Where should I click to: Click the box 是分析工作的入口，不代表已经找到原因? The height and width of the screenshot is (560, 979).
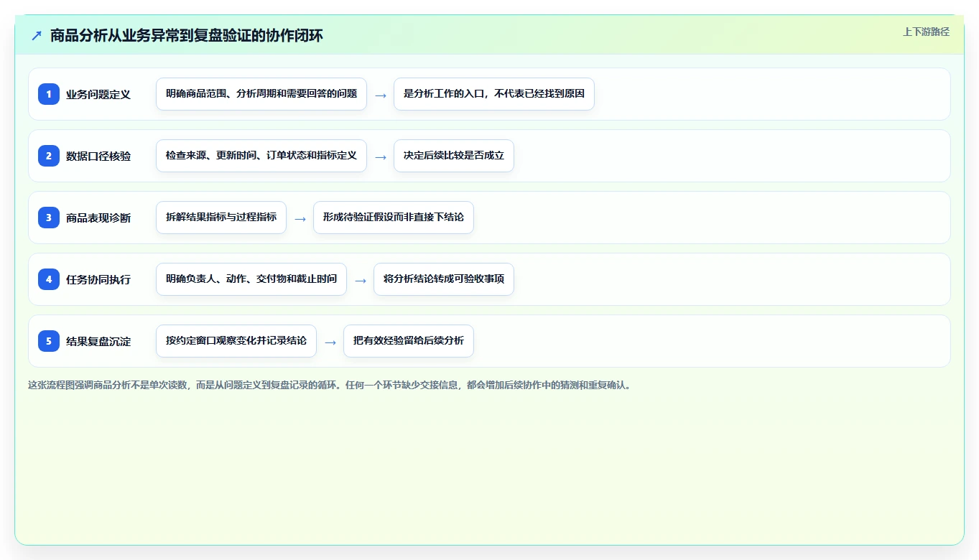(494, 94)
